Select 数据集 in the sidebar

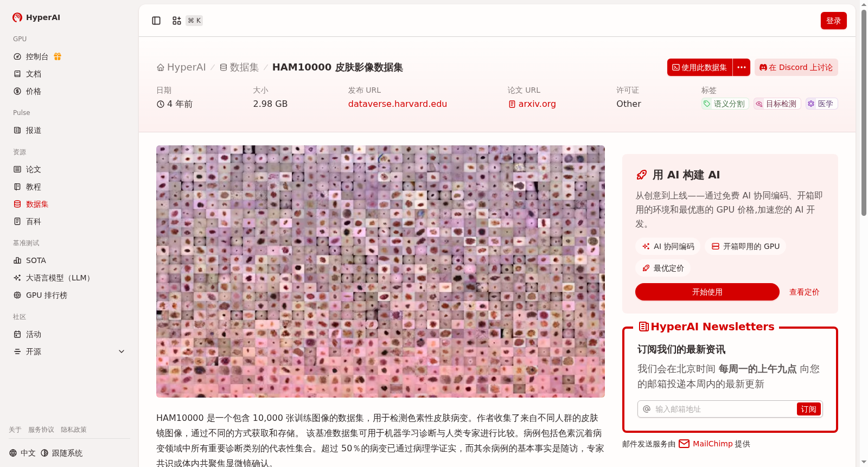tap(37, 204)
